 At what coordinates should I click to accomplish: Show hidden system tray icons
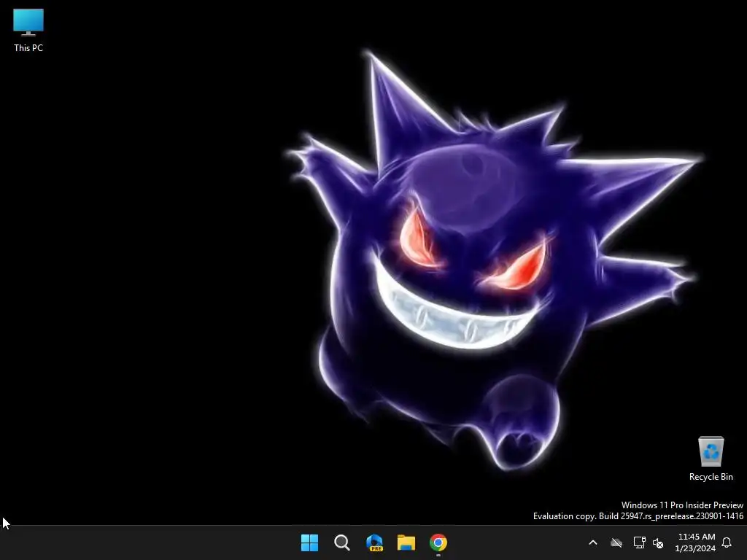pyautogui.click(x=593, y=542)
